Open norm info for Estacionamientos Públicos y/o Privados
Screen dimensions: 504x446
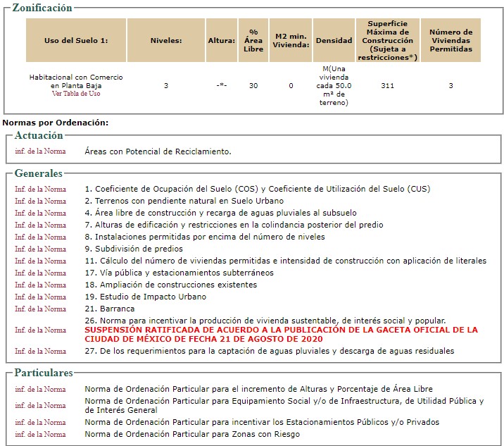pos(40,422)
